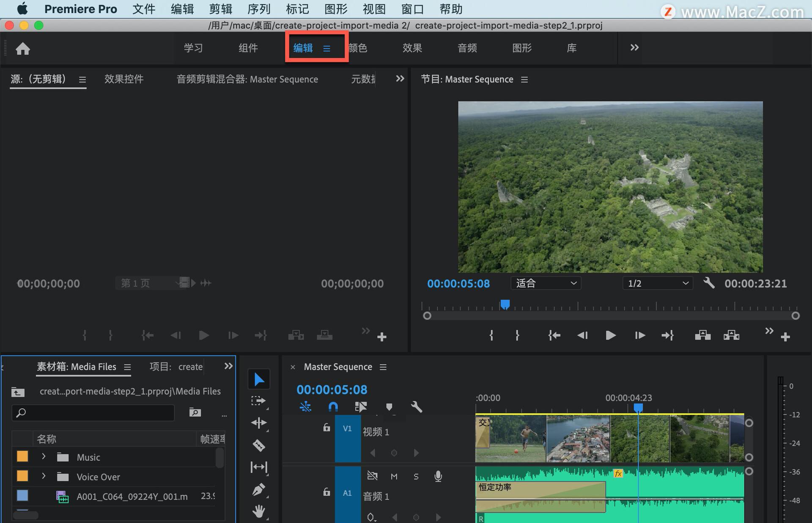
Task: Open the 序列 menu
Action: coord(259,9)
